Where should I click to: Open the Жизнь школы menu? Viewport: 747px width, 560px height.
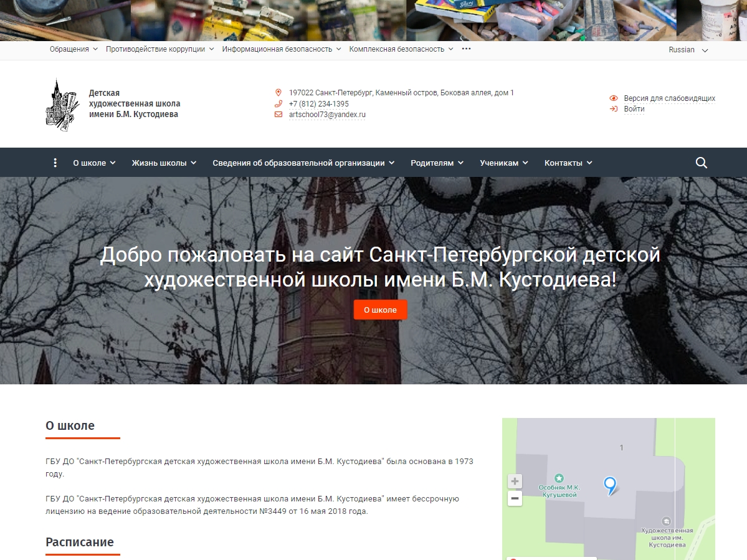pos(161,163)
